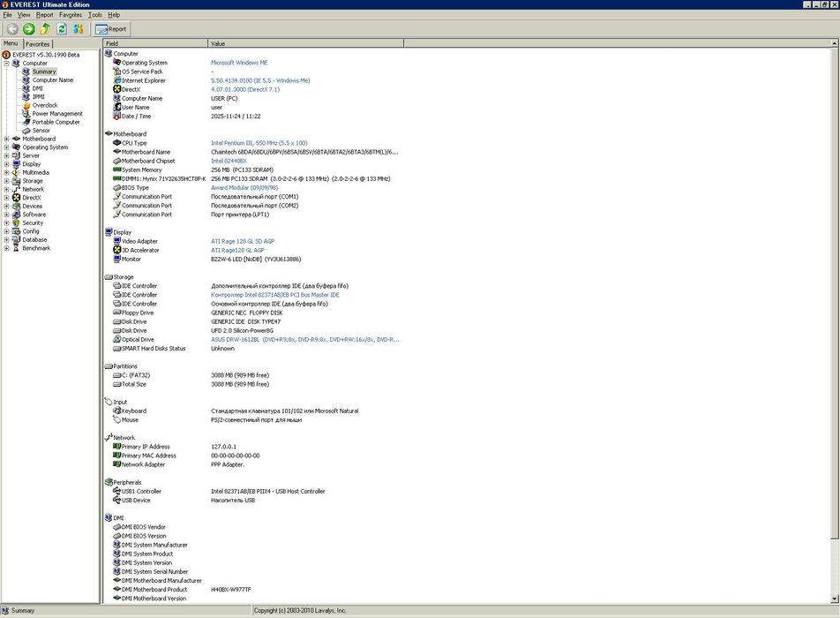840x618 pixels.
Task: Expand the Server tree node
Action: pos(6,155)
